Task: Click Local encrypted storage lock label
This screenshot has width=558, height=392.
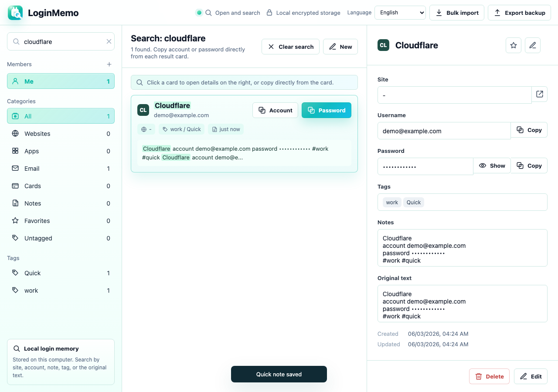Action: point(303,13)
